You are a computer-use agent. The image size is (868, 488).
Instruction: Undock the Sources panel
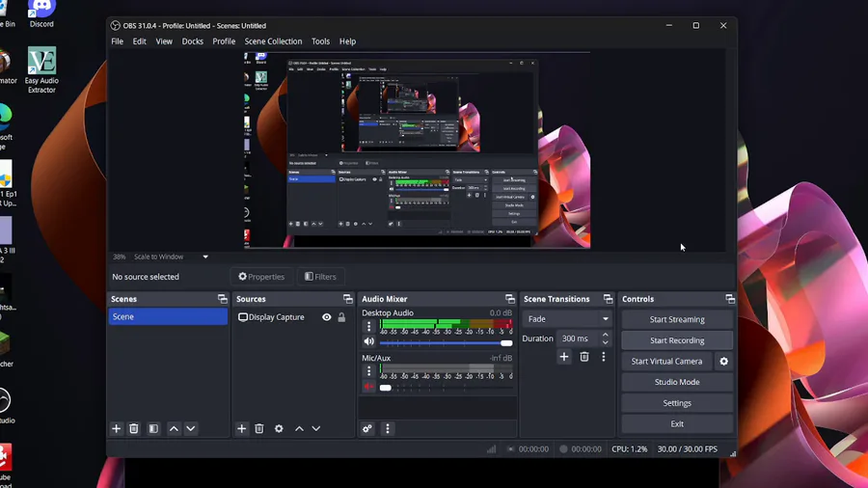[347, 299]
